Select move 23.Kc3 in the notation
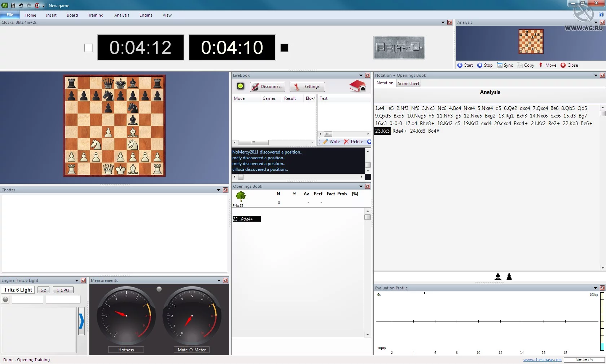The image size is (606, 364). tap(382, 131)
